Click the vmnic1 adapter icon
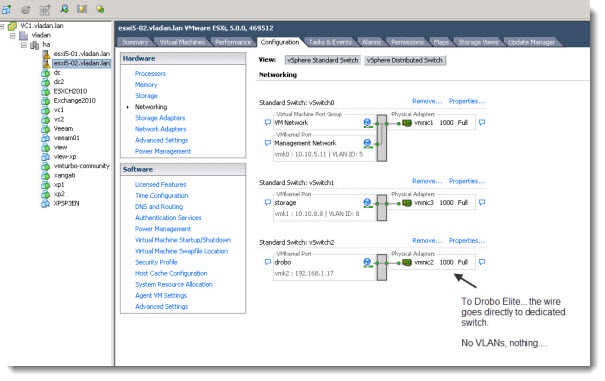The width and height of the screenshot is (605, 381). coord(407,123)
